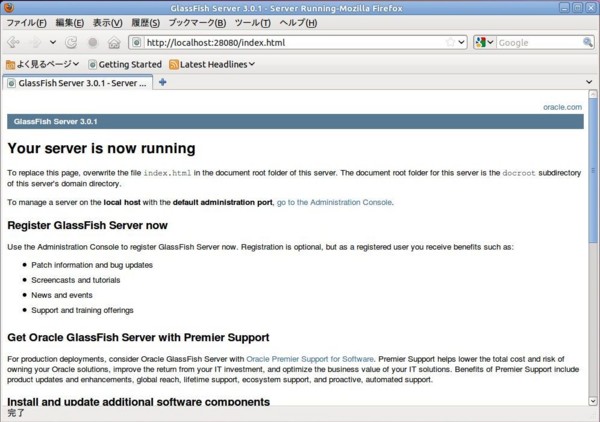The height and width of the screenshot is (422, 600).
Task: Go to the Home page icon
Action: tap(114, 42)
